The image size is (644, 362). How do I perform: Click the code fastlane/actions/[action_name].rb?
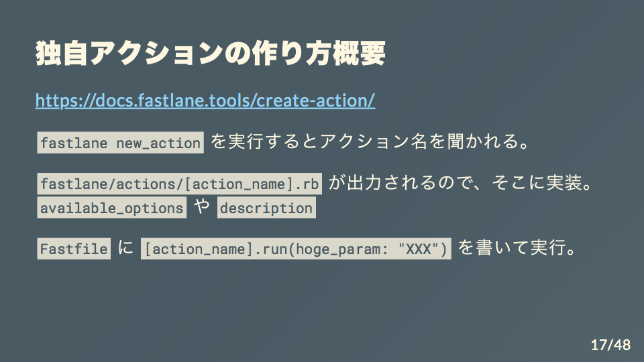pos(180,184)
